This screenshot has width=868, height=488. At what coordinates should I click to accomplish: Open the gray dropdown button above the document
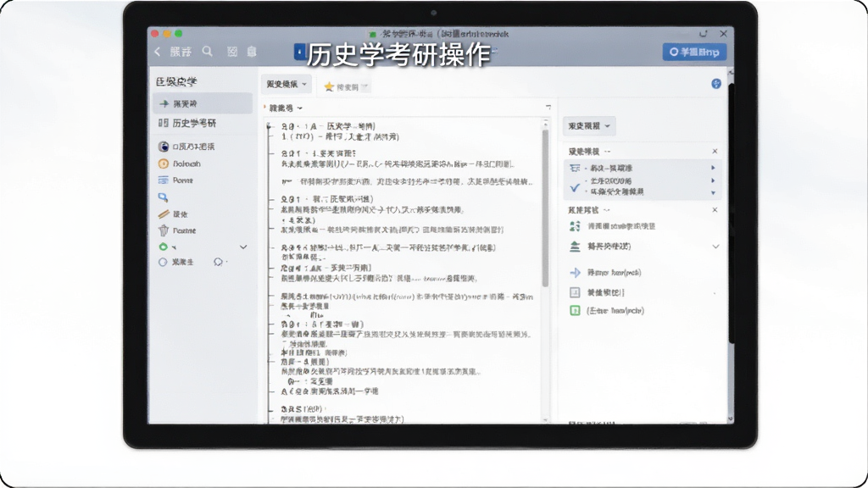coord(287,84)
